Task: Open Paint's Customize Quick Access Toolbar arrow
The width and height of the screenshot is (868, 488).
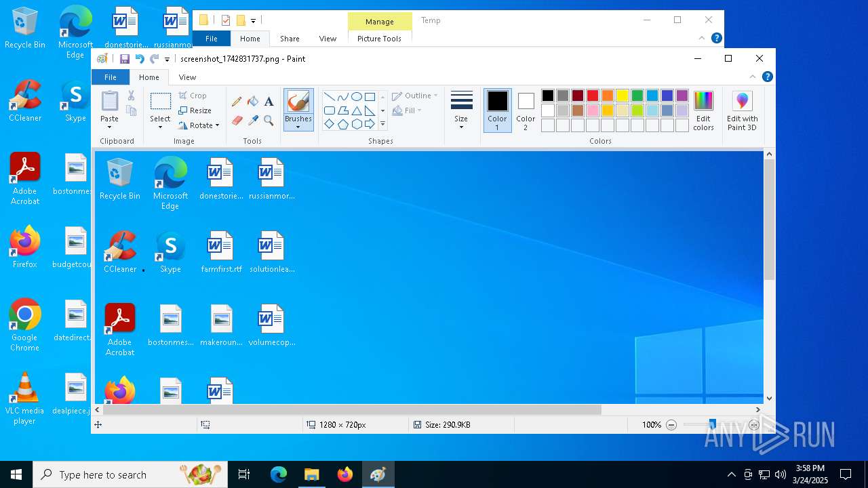Action: pyautogui.click(x=167, y=60)
